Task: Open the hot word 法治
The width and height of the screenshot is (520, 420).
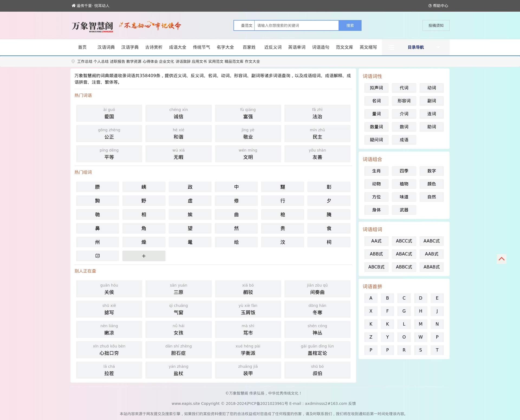Action: pyautogui.click(x=317, y=113)
